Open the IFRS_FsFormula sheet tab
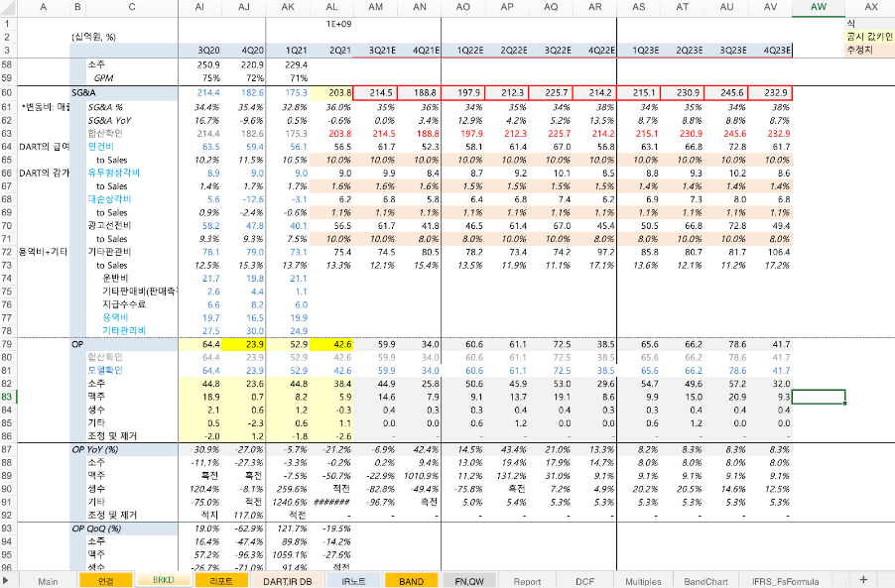 (x=786, y=581)
